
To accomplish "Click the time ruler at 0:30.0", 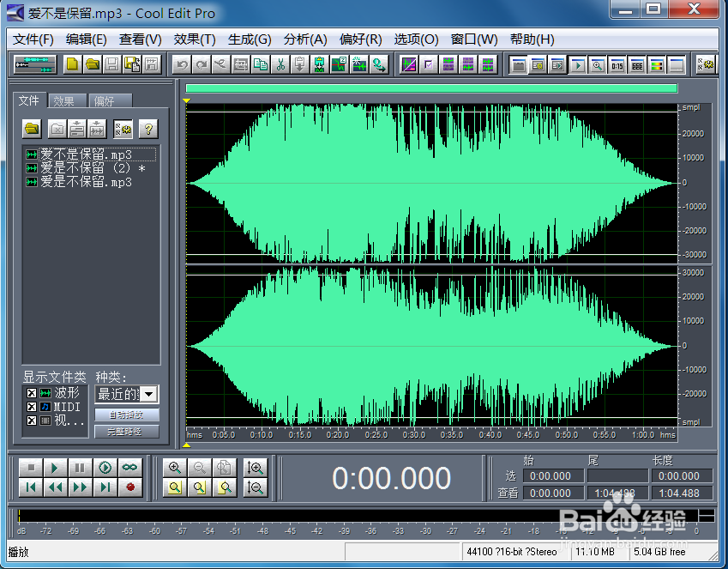I will click(x=413, y=435).
